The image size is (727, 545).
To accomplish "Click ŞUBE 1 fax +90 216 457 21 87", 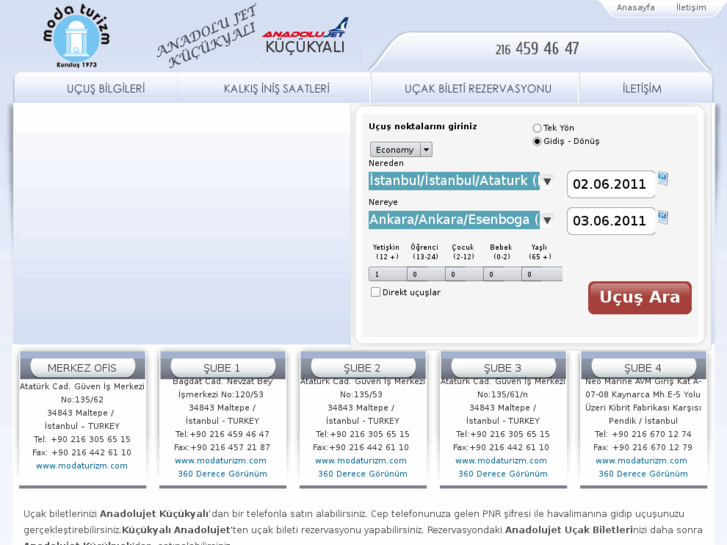I will tap(222, 447).
